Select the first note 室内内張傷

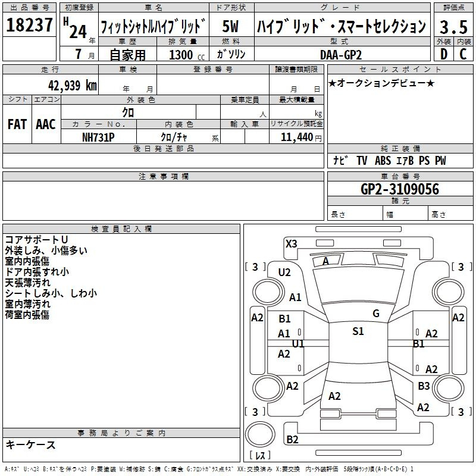27,261
